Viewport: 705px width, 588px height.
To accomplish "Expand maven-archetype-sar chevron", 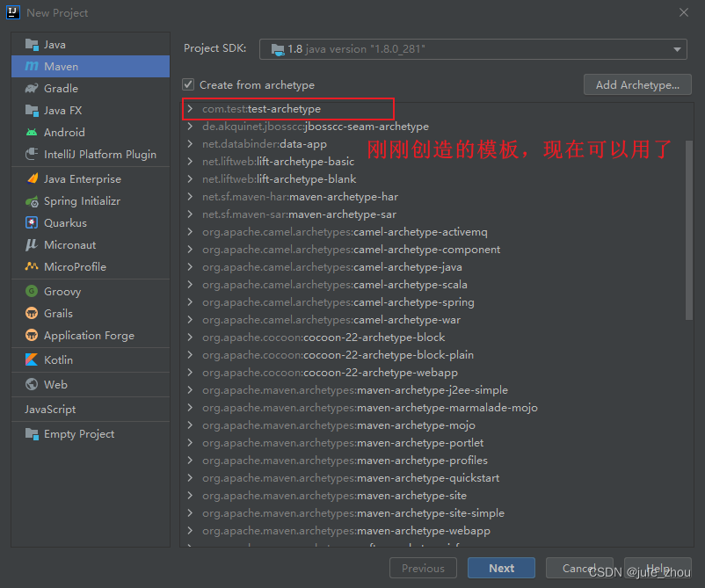I will point(190,214).
